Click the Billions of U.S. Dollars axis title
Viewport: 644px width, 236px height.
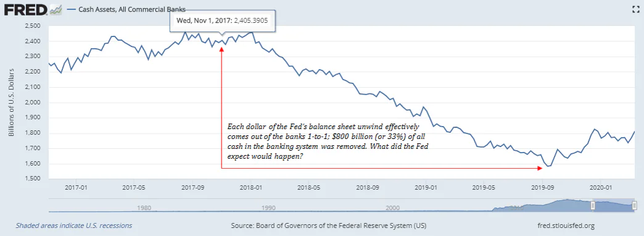click(x=11, y=103)
